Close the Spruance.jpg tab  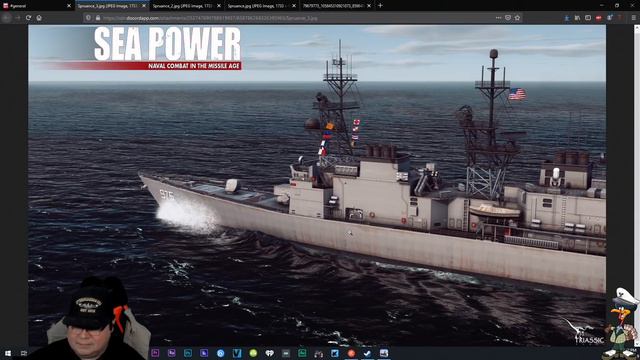[294, 6]
